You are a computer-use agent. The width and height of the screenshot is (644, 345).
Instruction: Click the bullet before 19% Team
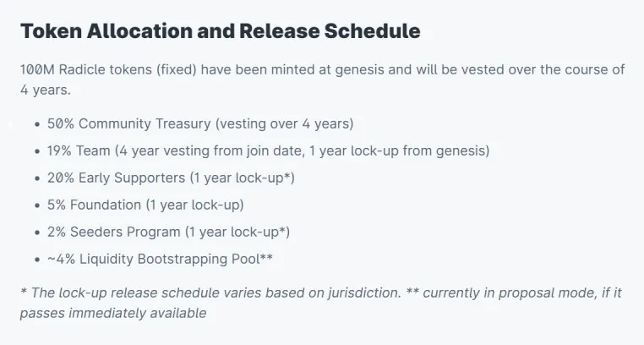coord(38,151)
